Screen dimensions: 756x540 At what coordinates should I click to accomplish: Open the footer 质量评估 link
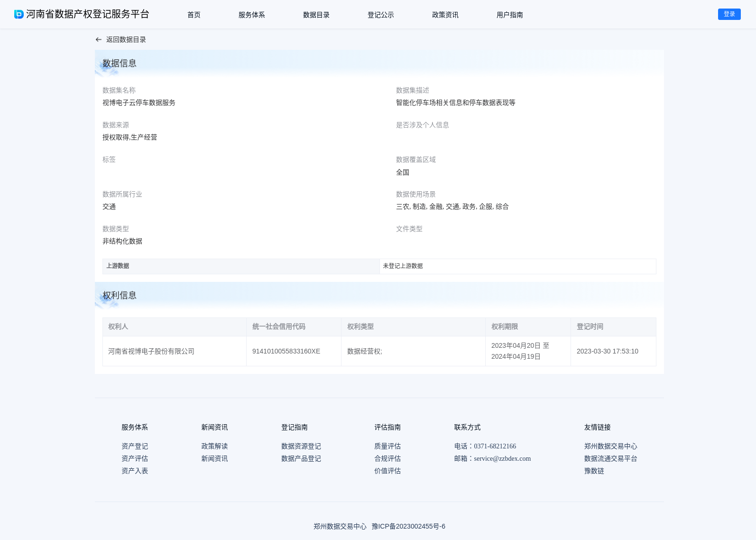pyautogui.click(x=387, y=446)
